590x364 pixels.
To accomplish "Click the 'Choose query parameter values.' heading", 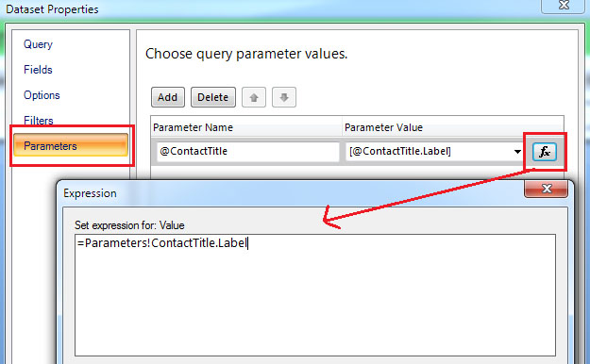I will tap(246, 54).
